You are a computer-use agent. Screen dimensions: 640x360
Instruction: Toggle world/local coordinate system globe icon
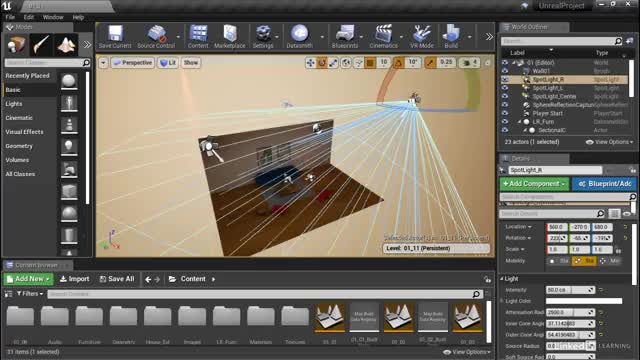click(x=346, y=63)
